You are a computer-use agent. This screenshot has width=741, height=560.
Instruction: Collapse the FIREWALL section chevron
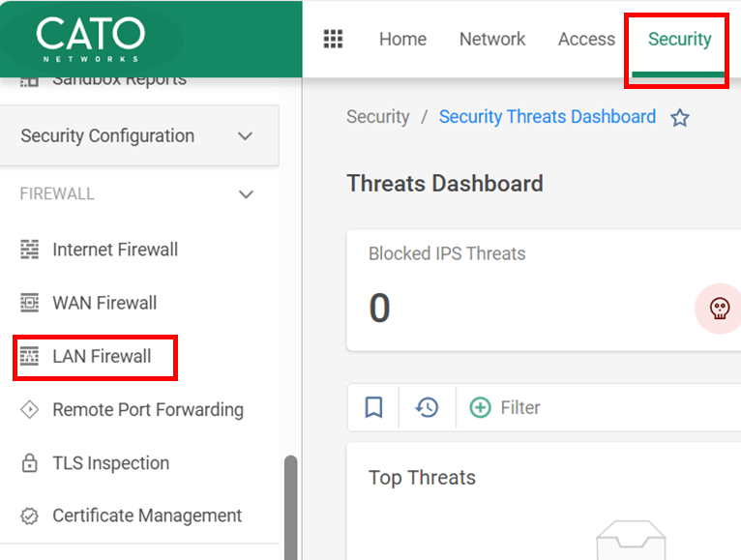click(246, 194)
